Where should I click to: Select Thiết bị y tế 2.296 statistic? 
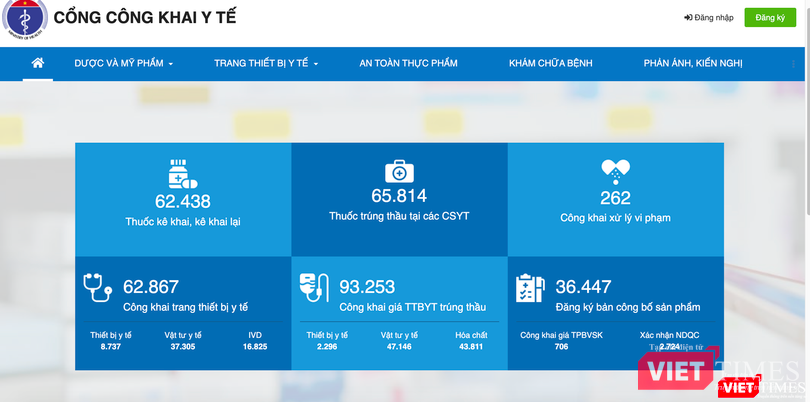point(327,341)
